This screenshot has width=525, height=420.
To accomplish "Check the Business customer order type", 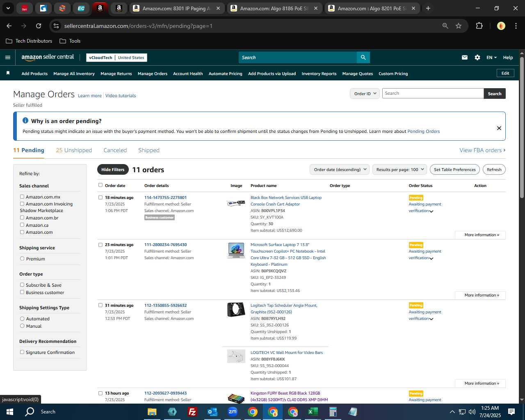I will click(x=22, y=292).
